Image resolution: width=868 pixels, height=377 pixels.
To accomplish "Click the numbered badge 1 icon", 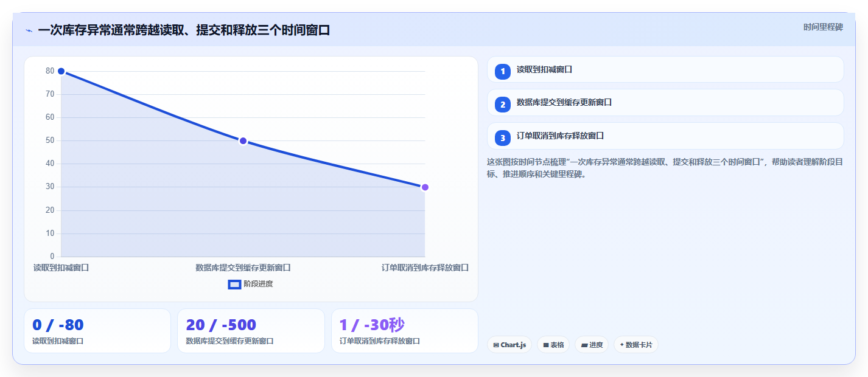I will 503,72.
